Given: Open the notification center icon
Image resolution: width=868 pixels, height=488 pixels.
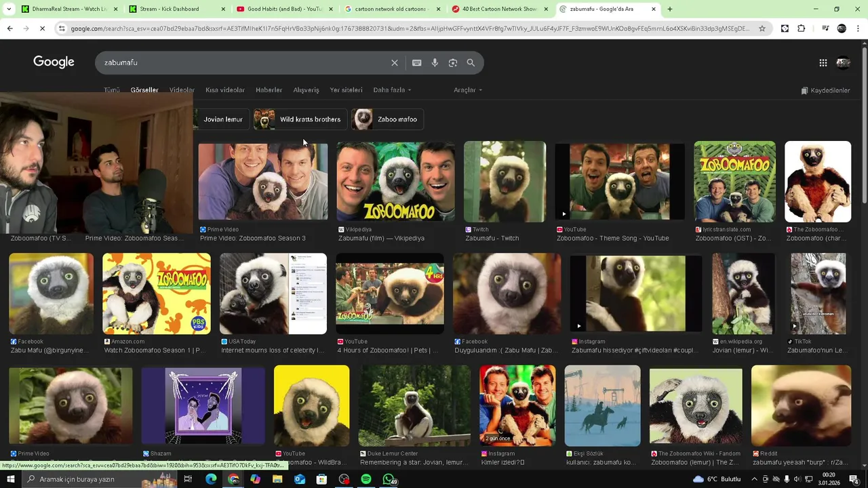Looking at the screenshot, I should 854,479.
